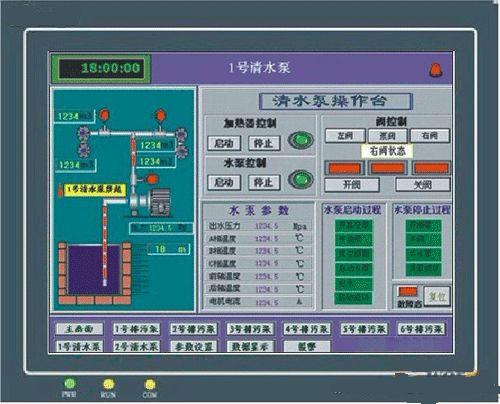Click the PWR status LED
Image resolution: width=500 pixels, height=404 pixels.
point(69,383)
